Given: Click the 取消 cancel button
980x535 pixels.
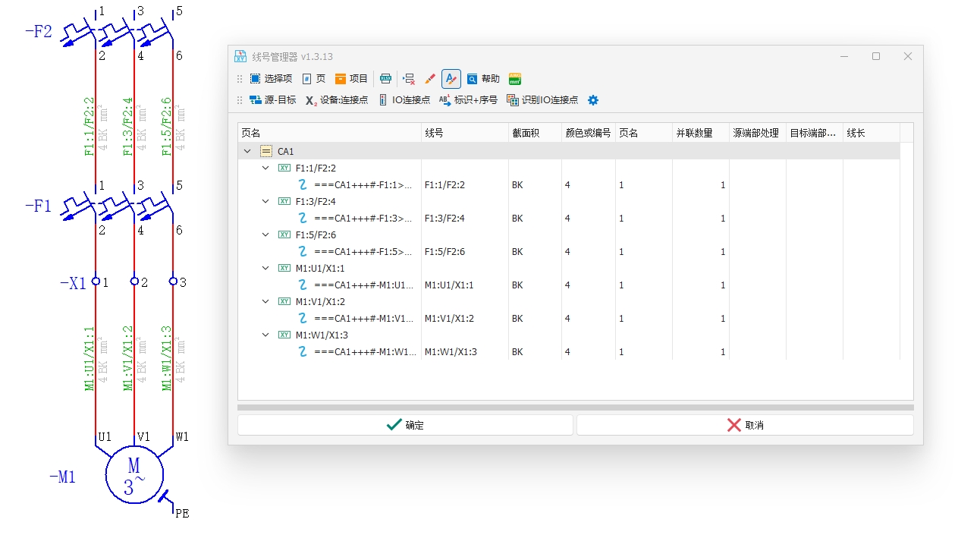Looking at the screenshot, I should [x=745, y=425].
